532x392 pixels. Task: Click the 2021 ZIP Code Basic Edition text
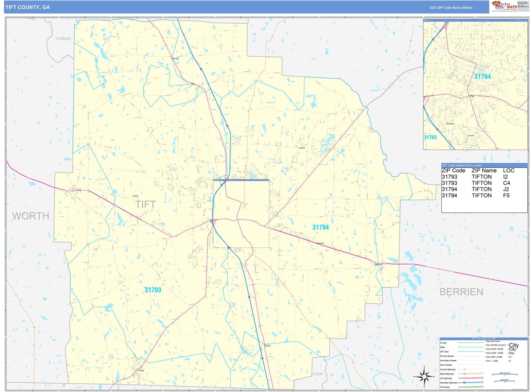(x=451, y=8)
